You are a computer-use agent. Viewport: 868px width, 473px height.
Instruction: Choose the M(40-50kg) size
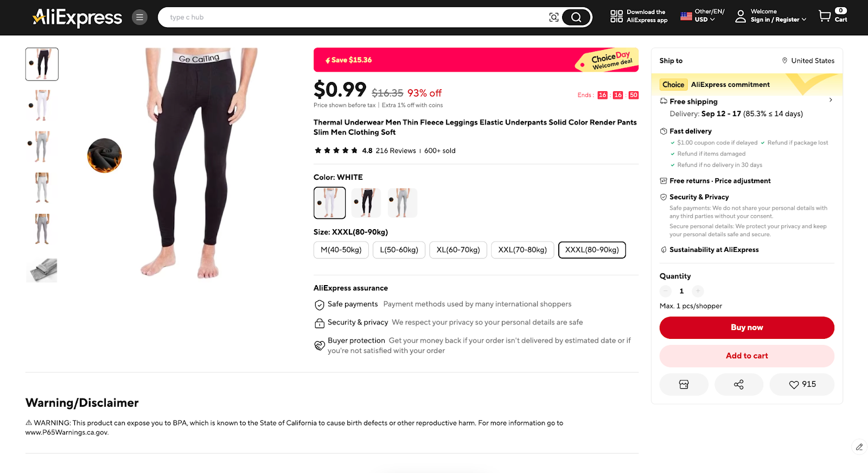pos(341,250)
